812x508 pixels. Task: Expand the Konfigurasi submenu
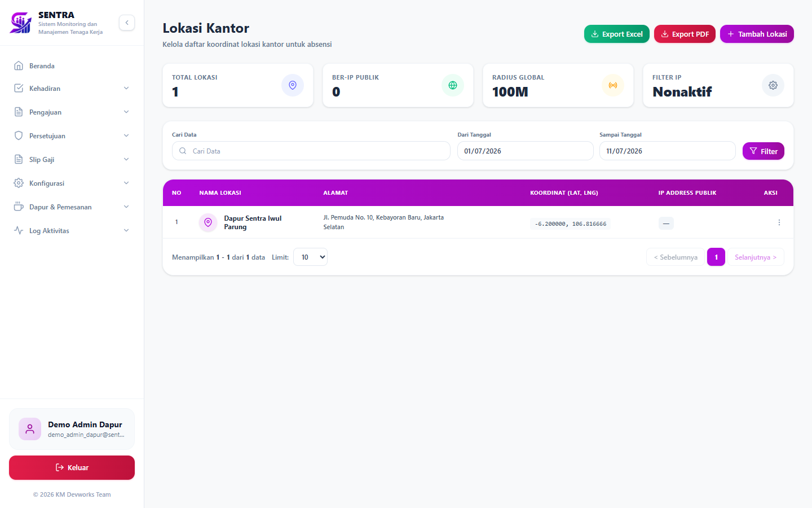pyautogui.click(x=72, y=183)
